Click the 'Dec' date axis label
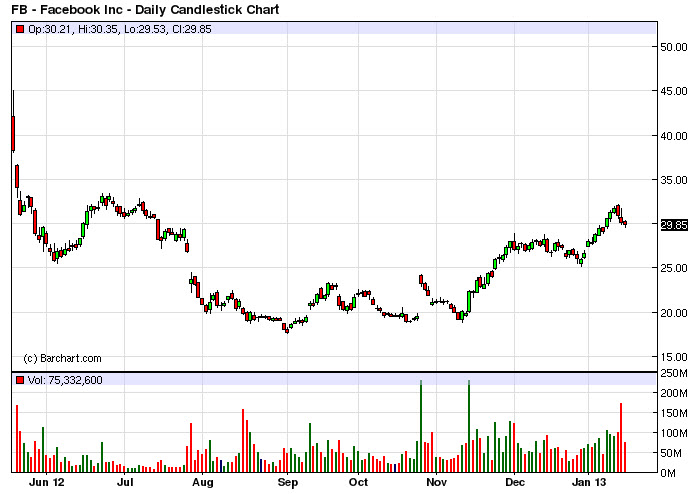Image resolution: width=696 pixels, height=494 pixels. point(514,482)
